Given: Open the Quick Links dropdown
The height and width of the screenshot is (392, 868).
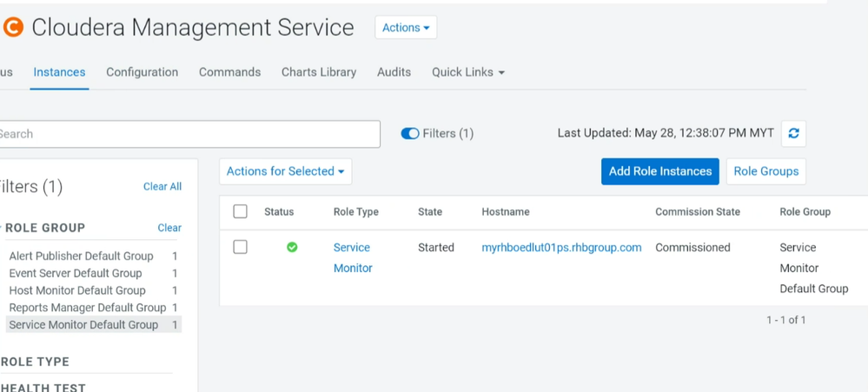Looking at the screenshot, I should [x=468, y=72].
